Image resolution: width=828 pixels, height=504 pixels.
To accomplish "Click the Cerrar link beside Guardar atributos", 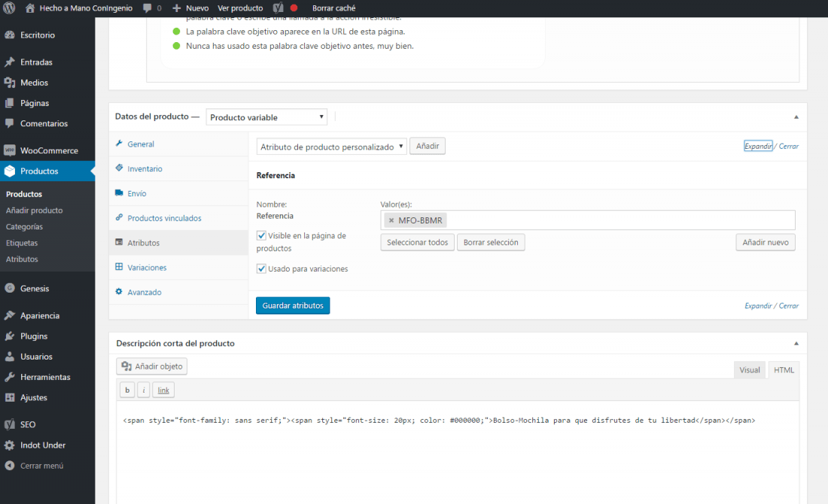I will [789, 305].
